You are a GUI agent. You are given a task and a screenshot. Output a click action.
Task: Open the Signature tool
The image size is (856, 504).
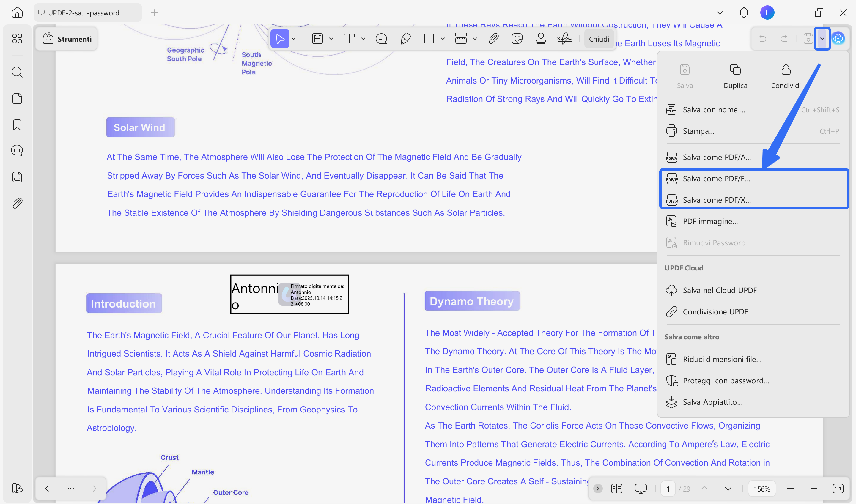pyautogui.click(x=564, y=38)
